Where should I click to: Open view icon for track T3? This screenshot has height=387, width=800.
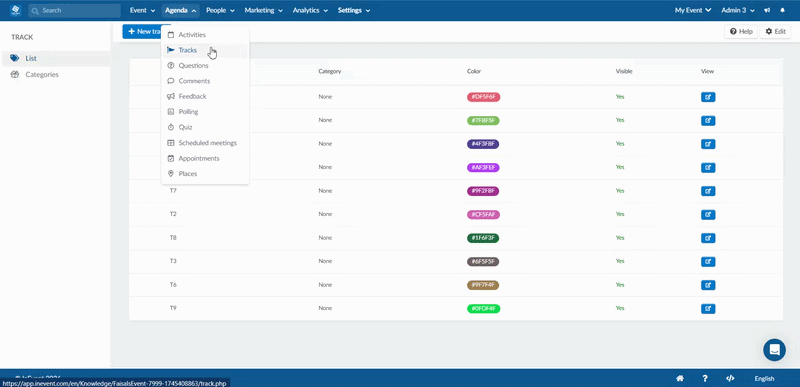pyautogui.click(x=708, y=261)
